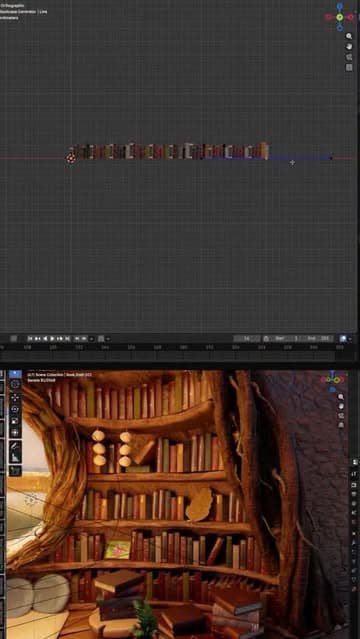Click the End frame field in the timeline

[319, 339]
